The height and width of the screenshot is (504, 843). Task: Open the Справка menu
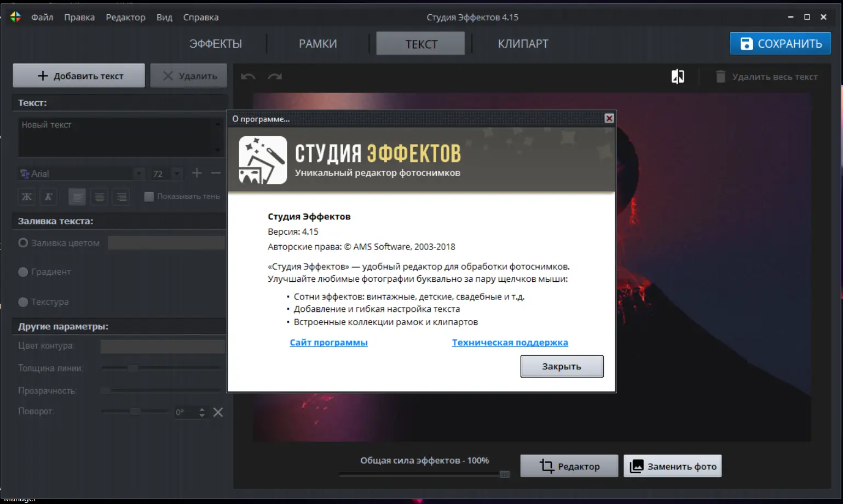[x=200, y=17]
